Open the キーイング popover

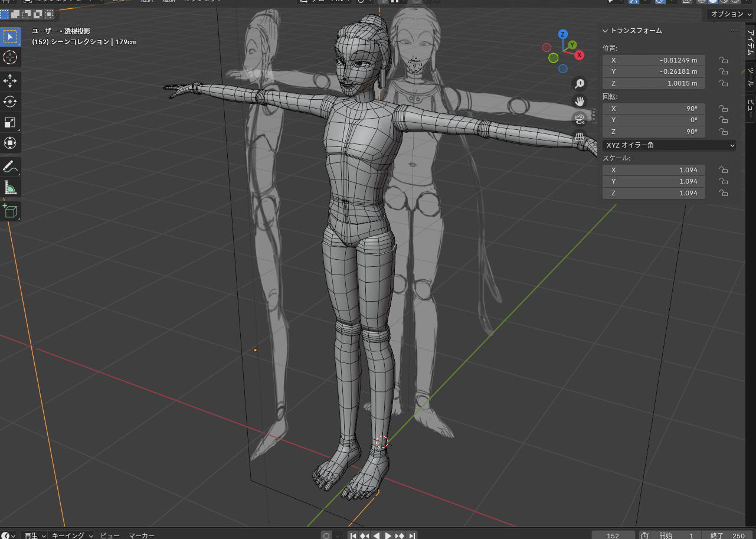click(72, 535)
